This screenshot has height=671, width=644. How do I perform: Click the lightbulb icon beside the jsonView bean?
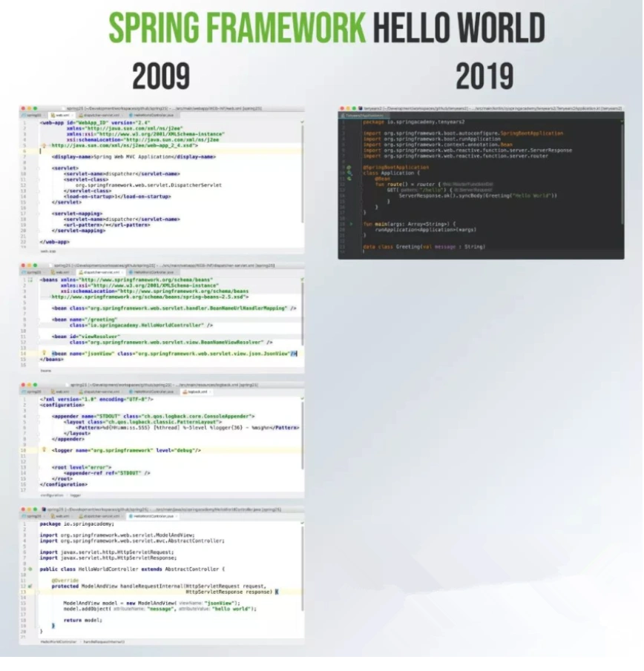[45, 354]
